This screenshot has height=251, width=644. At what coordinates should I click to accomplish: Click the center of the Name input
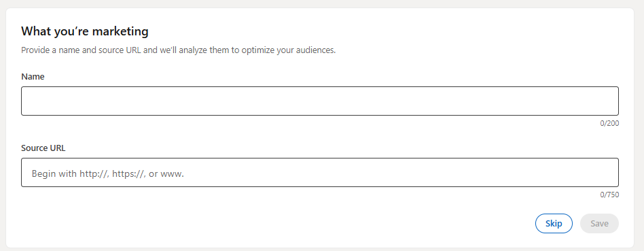pyautogui.click(x=319, y=101)
